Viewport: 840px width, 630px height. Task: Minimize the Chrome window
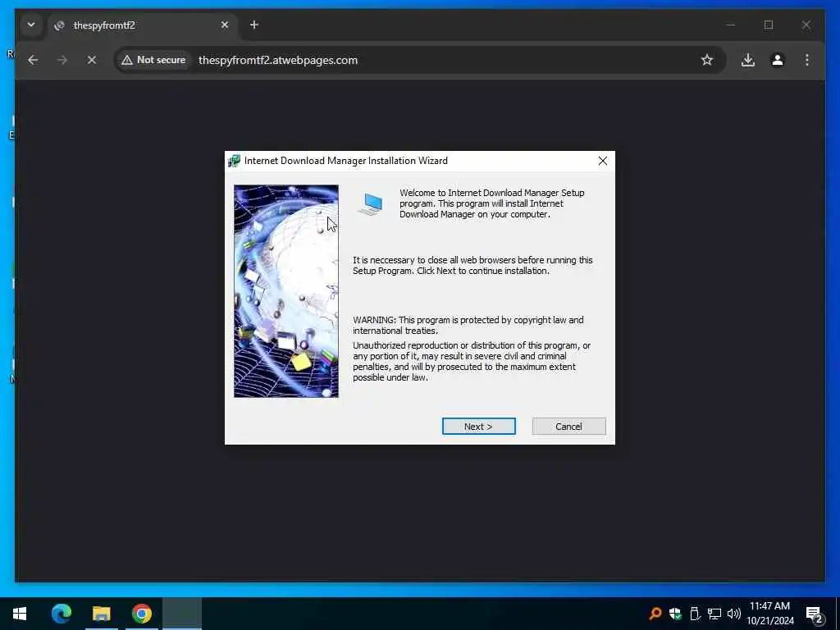click(x=731, y=25)
